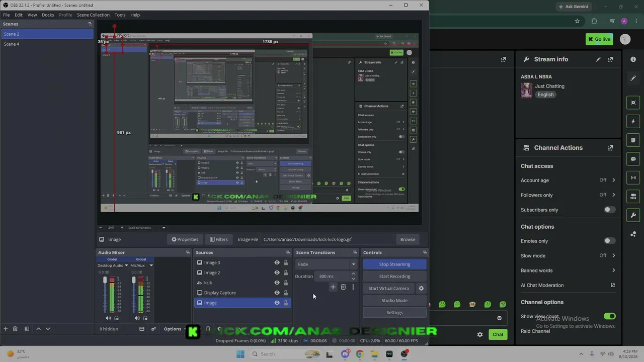Switch audio mixer layout icon
The image size is (644, 362).
click(x=142, y=329)
